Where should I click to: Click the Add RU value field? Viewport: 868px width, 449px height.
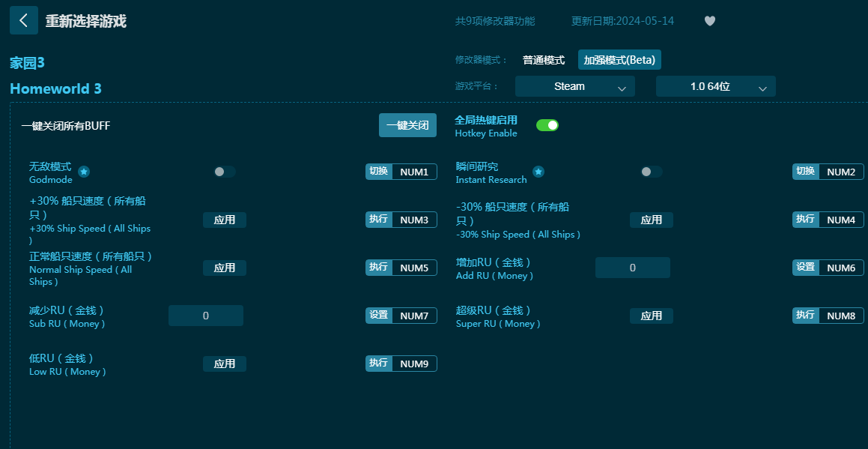pyautogui.click(x=632, y=268)
